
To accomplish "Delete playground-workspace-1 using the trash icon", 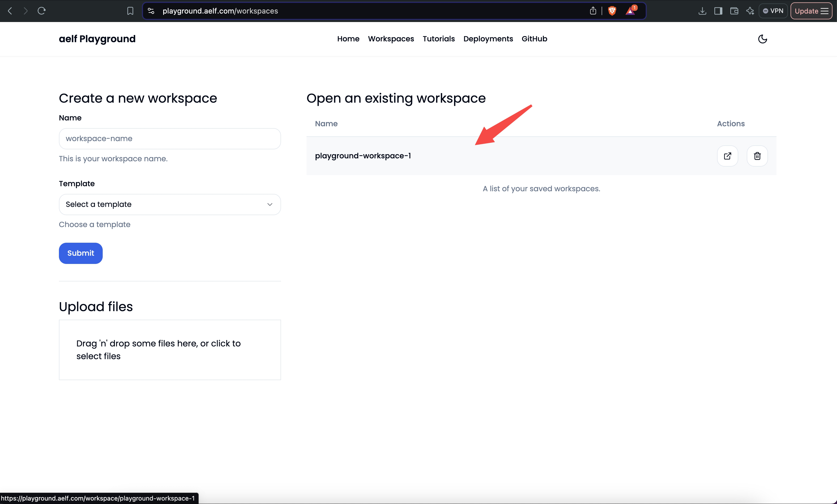I will pos(757,156).
